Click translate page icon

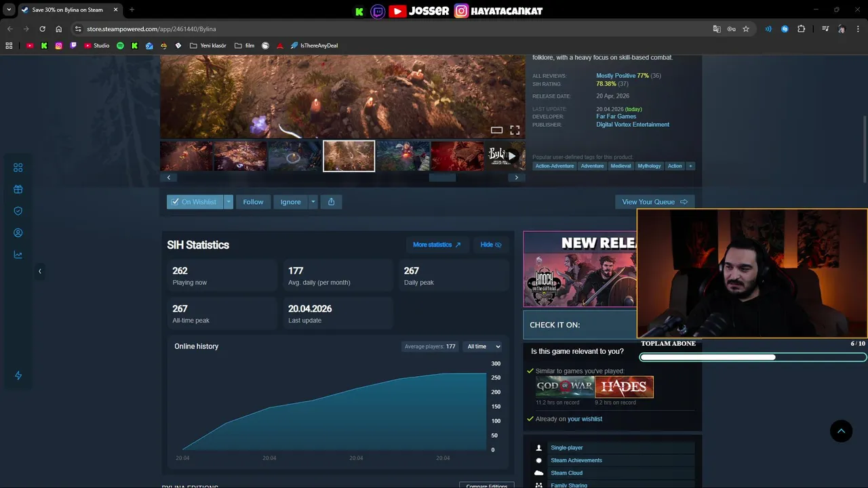(x=717, y=29)
